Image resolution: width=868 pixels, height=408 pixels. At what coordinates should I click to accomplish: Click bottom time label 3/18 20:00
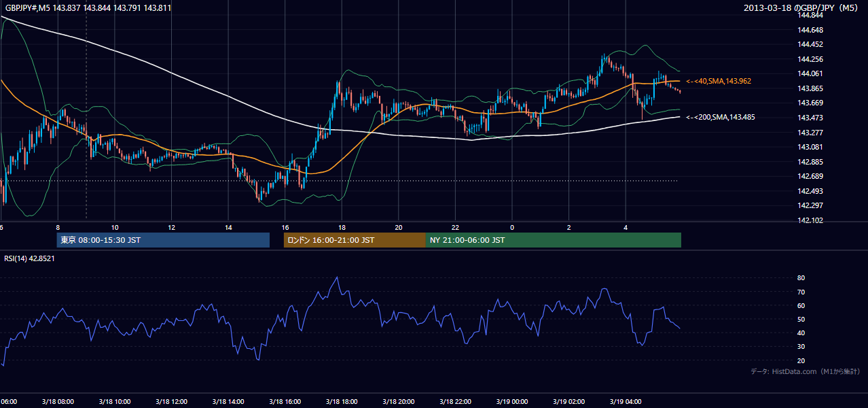[397, 402]
